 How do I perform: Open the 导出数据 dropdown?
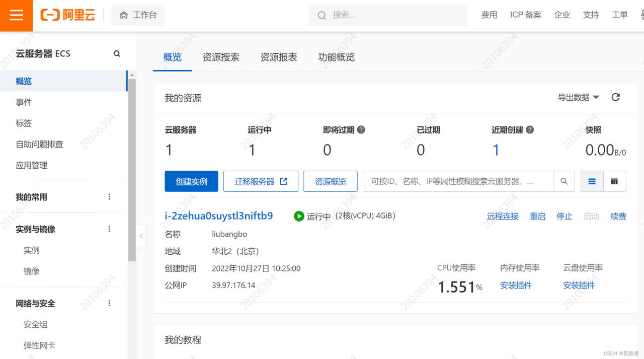[x=578, y=97]
